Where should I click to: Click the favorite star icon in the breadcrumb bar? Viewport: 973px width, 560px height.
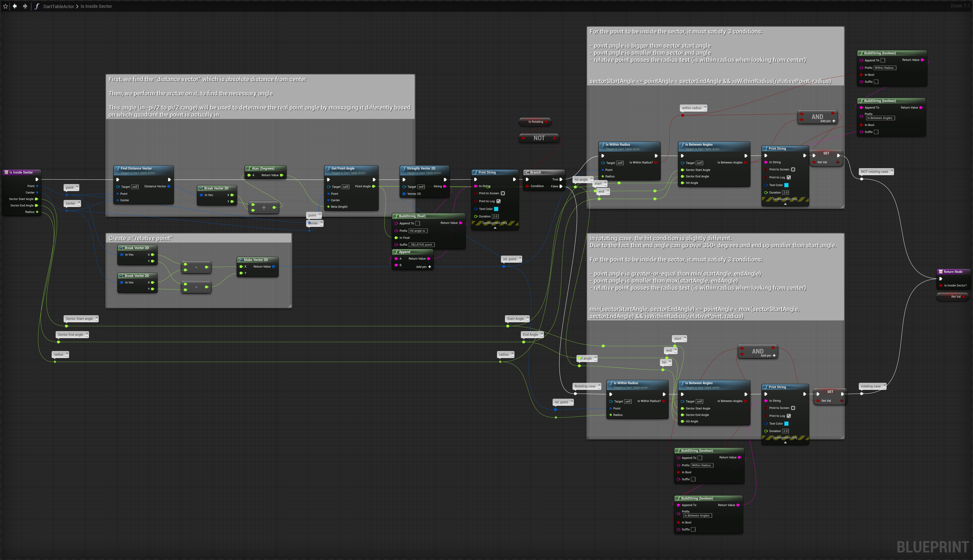[5, 6]
